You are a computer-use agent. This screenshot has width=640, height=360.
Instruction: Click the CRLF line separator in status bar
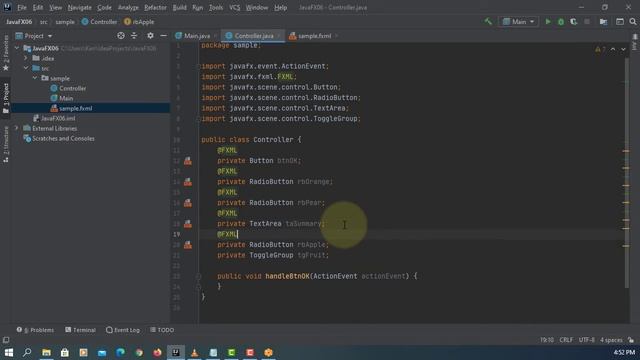point(566,340)
